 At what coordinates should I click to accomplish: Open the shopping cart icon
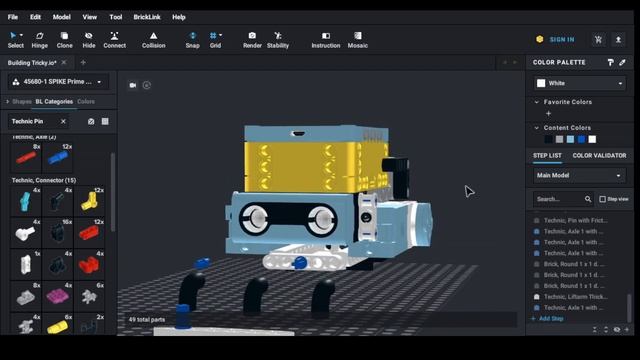coord(598,40)
